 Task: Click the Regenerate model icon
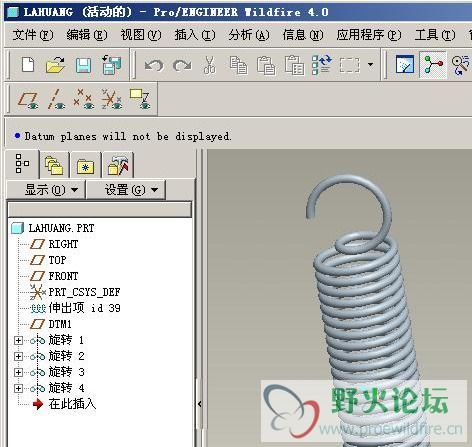[x=322, y=64]
